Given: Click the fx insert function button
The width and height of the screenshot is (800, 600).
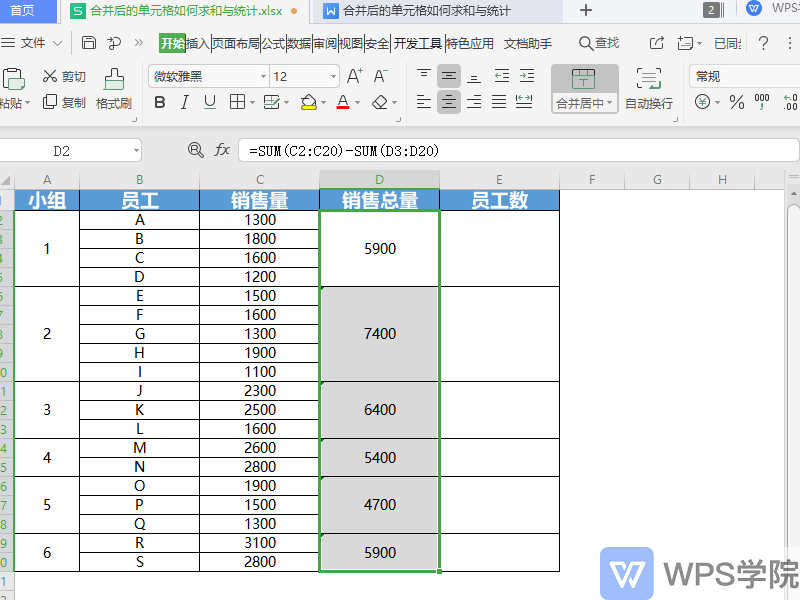Looking at the screenshot, I should pyautogui.click(x=222, y=150).
